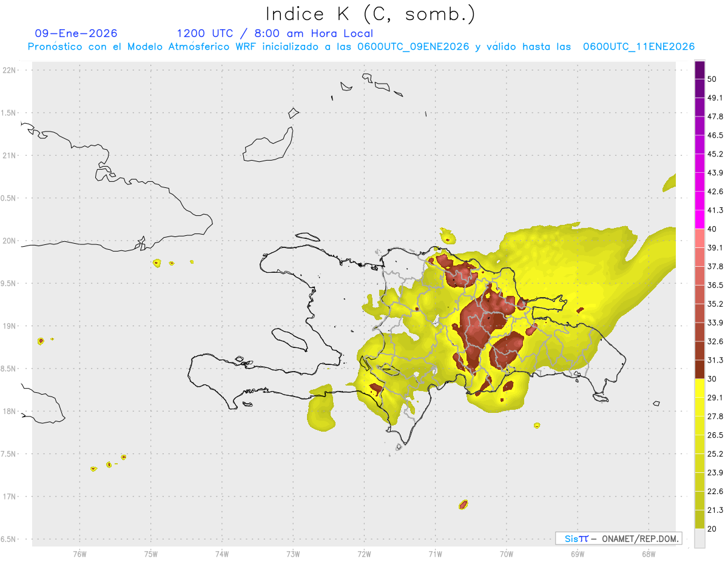
Task: Click the colorbar value '36.5'
Action: [x=715, y=285]
